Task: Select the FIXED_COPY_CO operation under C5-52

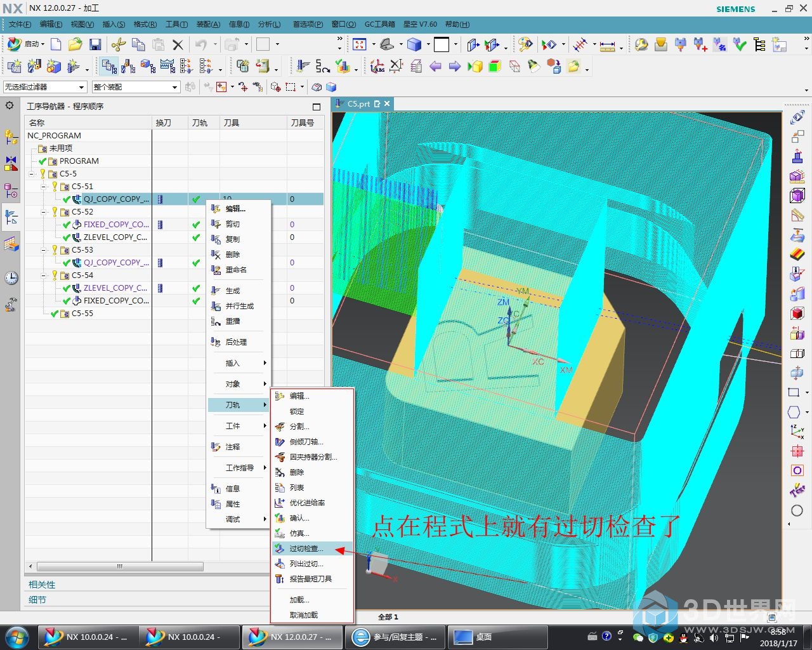Action: [x=116, y=224]
